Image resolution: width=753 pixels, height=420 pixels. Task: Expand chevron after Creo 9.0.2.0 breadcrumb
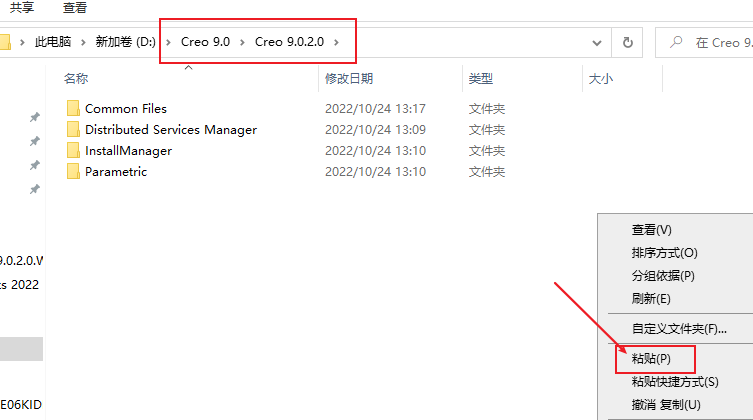tap(337, 42)
